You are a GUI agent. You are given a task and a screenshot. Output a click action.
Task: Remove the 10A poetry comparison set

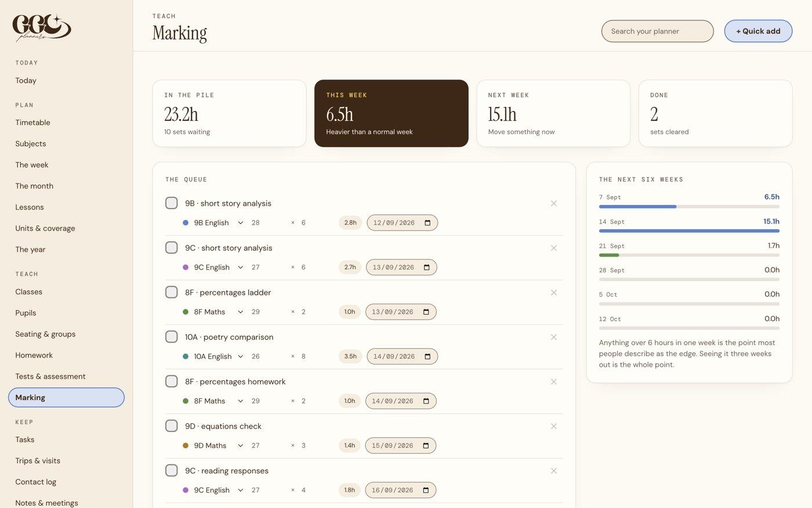click(554, 337)
